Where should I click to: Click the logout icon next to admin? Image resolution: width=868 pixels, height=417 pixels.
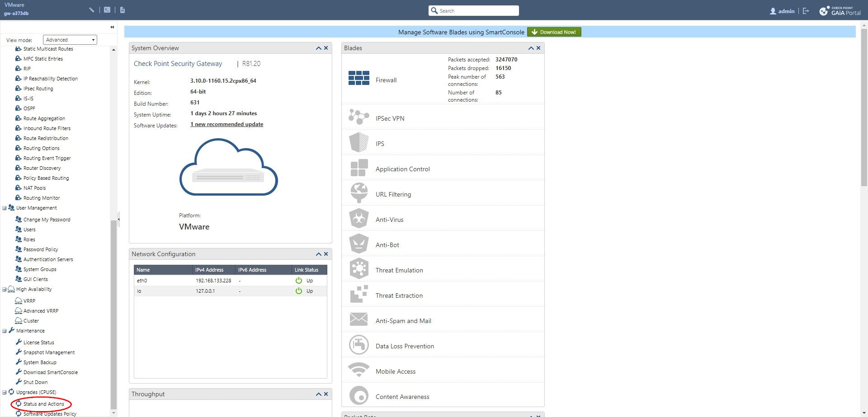click(806, 11)
